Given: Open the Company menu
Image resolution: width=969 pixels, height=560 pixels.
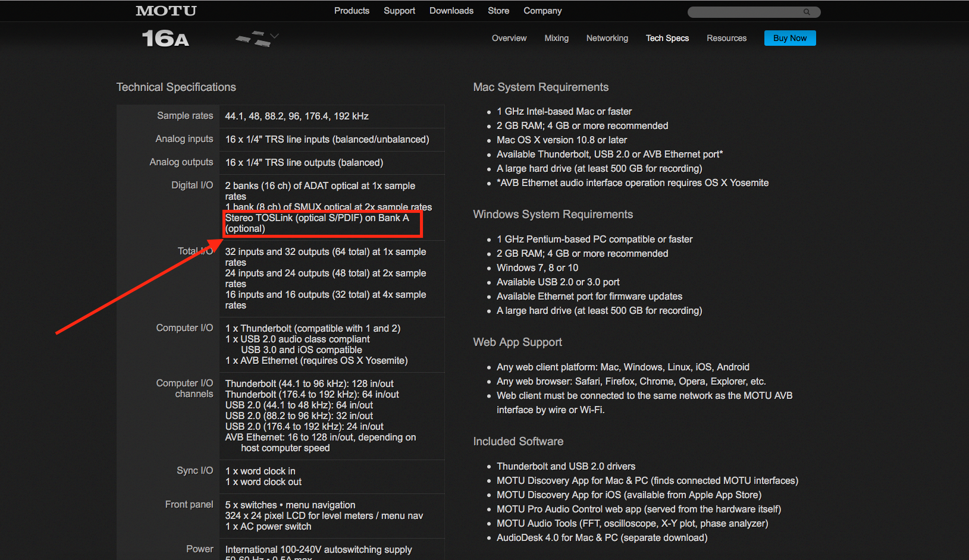Looking at the screenshot, I should click(542, 11).
